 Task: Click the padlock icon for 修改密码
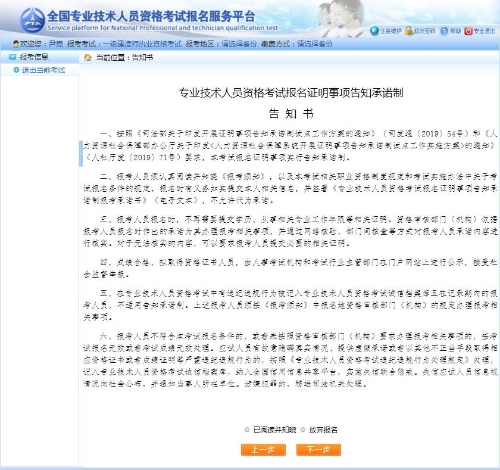pos(409,31)
